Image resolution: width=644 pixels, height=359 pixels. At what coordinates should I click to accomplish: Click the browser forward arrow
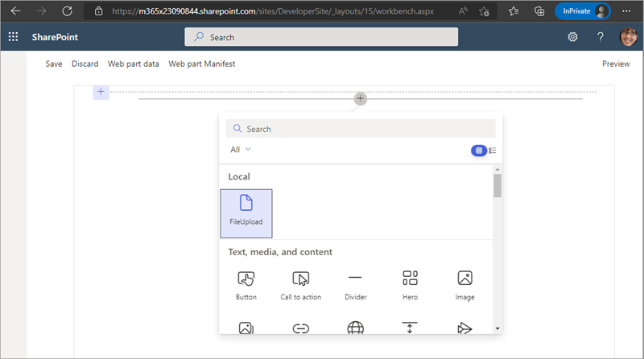(42, 11)
